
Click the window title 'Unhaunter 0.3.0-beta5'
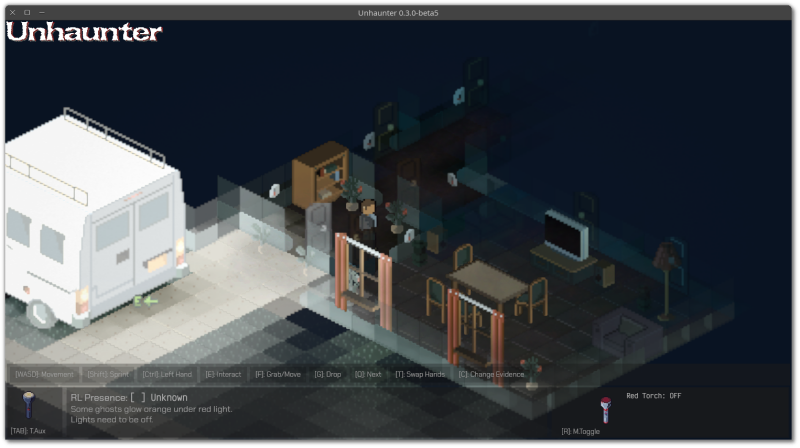(x=398, y=13)
